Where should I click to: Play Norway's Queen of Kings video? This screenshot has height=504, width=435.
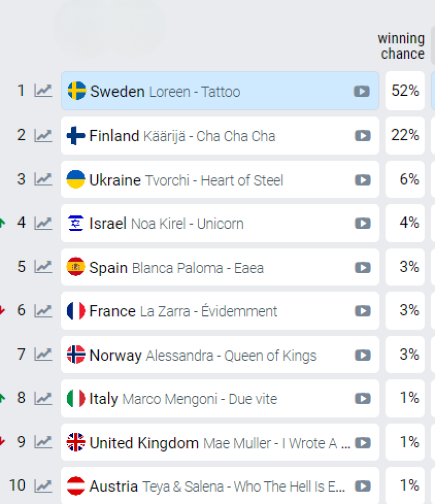[362, 355]
